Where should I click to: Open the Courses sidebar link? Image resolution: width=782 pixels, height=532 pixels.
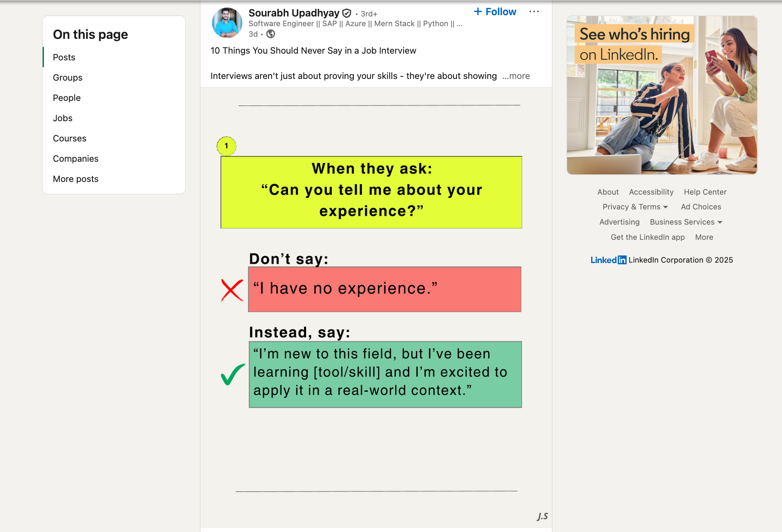pyautogui.click(x=69, y=138)
